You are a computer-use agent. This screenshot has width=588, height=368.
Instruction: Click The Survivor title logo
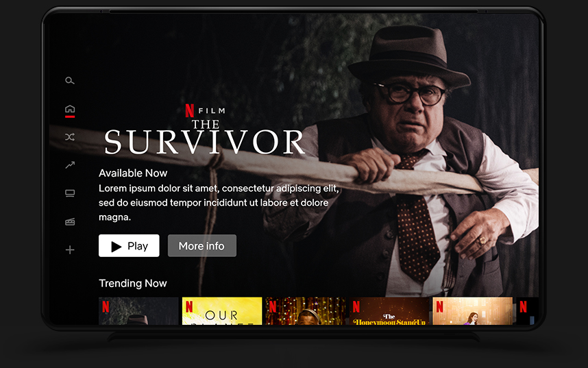(x=204, y=137)
